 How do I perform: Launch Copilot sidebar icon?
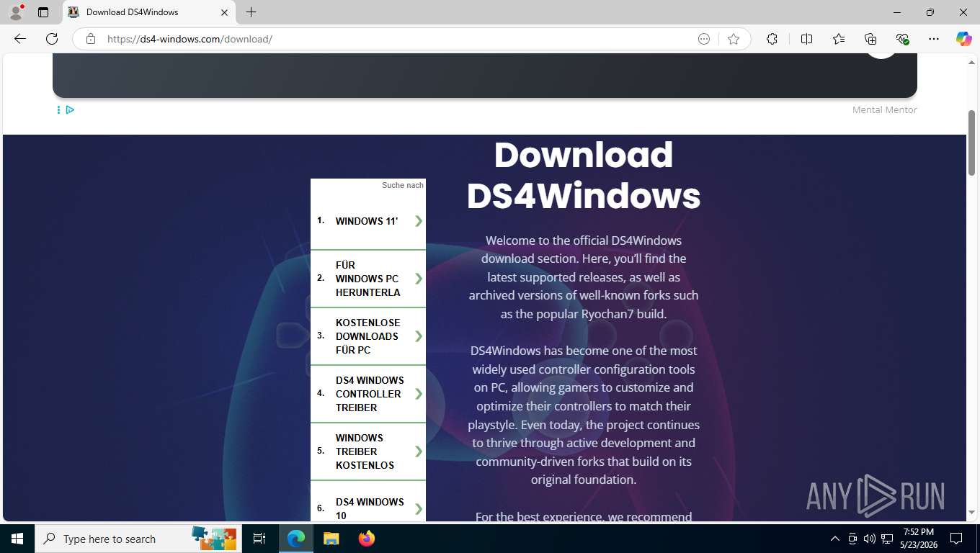coord(963,39)
